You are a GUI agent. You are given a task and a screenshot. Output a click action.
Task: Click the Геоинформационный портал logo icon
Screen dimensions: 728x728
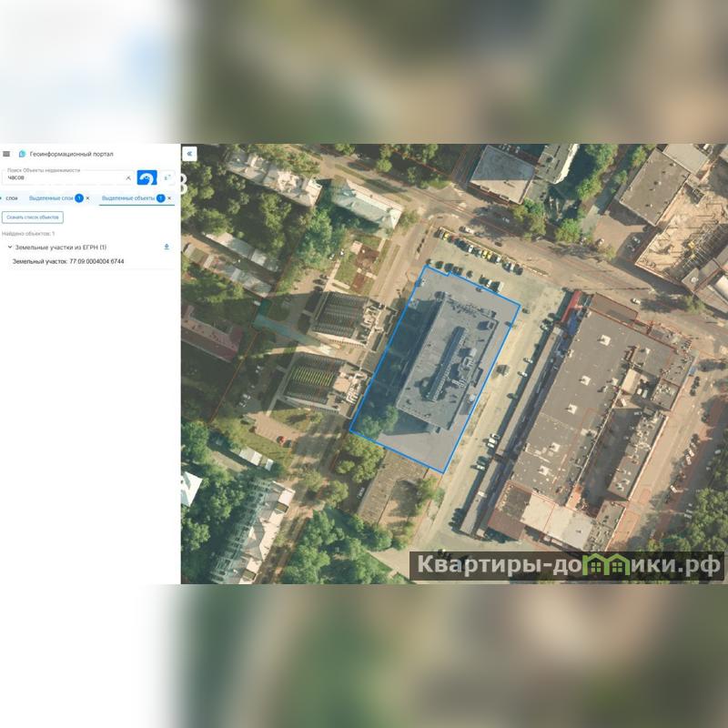tap(22, 154)
